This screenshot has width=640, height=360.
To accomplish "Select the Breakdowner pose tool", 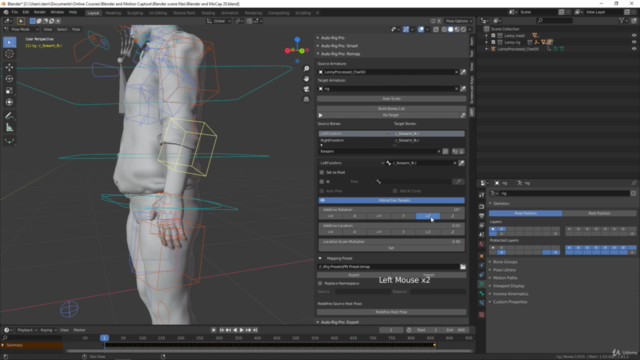I will coord(9,141).
